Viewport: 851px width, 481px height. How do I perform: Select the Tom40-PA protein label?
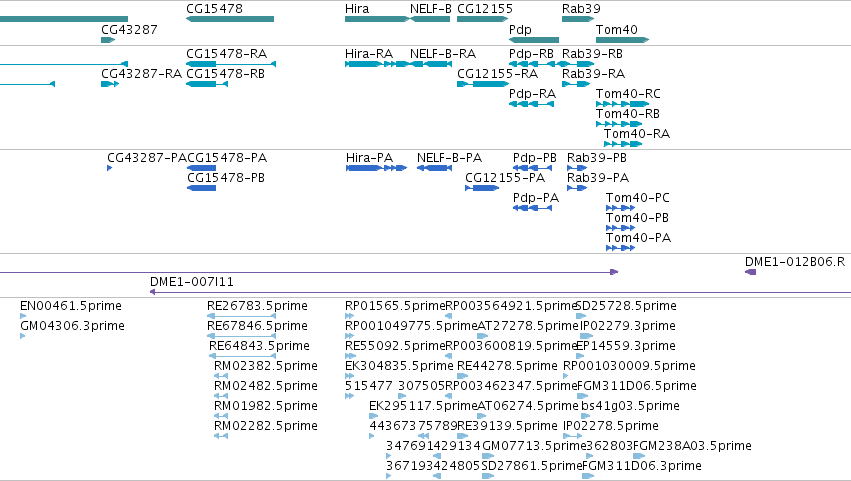point(638,238)
